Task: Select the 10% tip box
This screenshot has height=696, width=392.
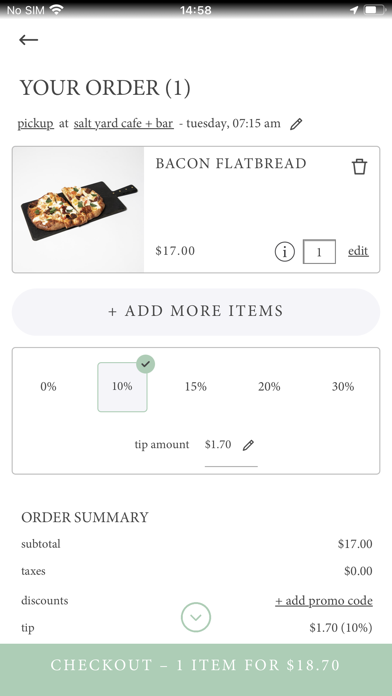Action: point(122,387)
